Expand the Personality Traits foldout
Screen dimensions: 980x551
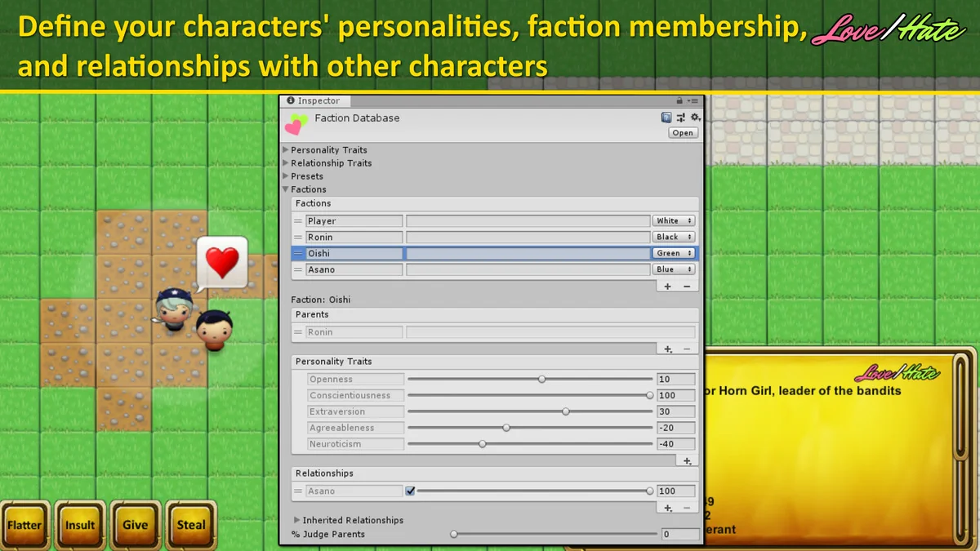coord(286,150)
